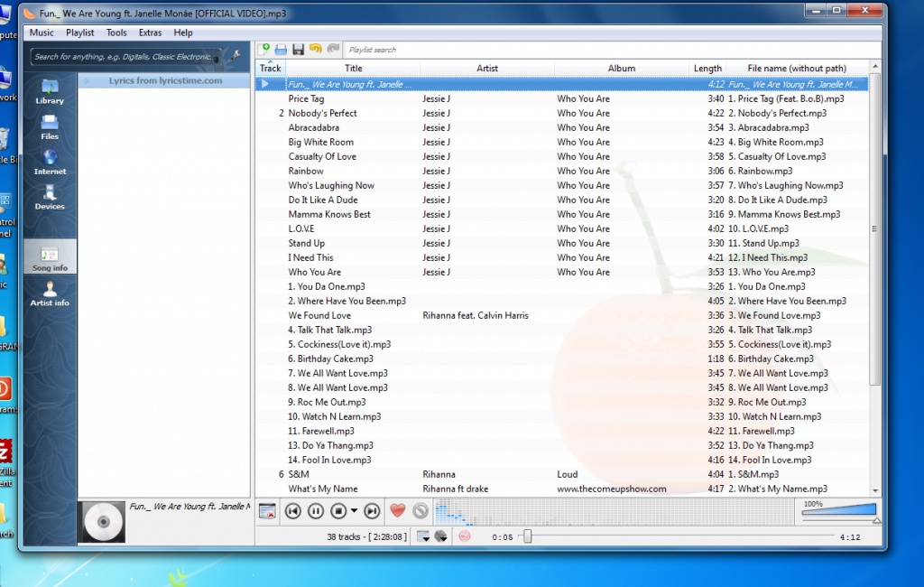Toggle the Last.fm scrobble button
Image resolution: width=924 pixels, height=587 pixels.
point(465,536)
